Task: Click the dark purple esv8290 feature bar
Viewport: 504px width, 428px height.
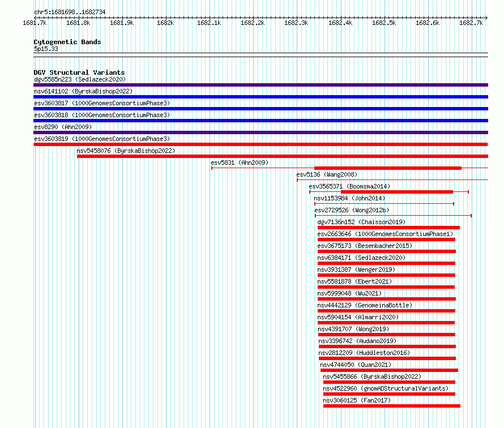Action: pyautogui.click(x=260, y=132)
